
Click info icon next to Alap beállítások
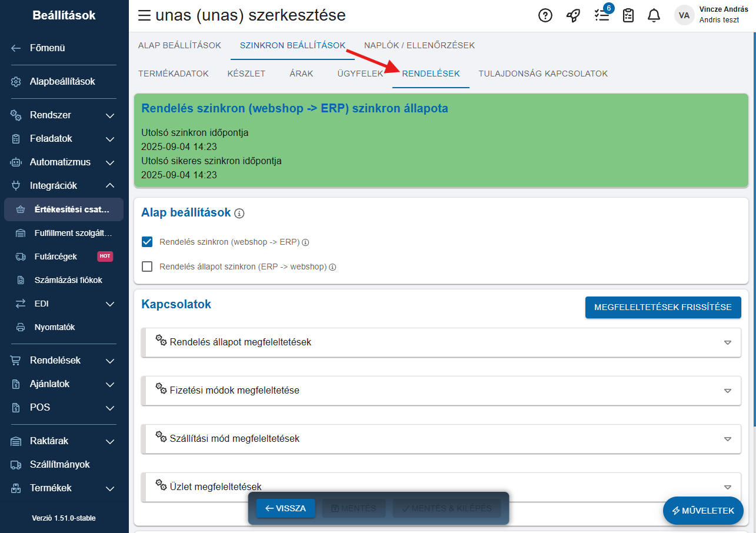tap(239, 214)
